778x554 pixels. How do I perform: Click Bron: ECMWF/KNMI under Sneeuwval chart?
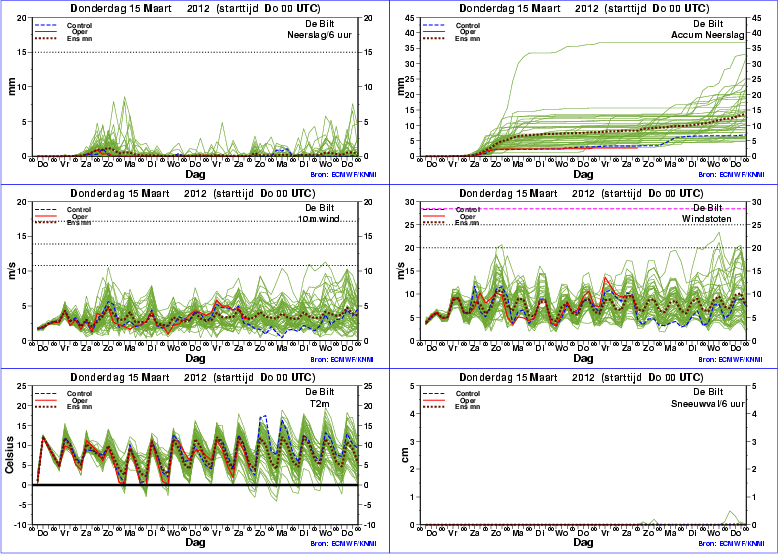point(731,544)
